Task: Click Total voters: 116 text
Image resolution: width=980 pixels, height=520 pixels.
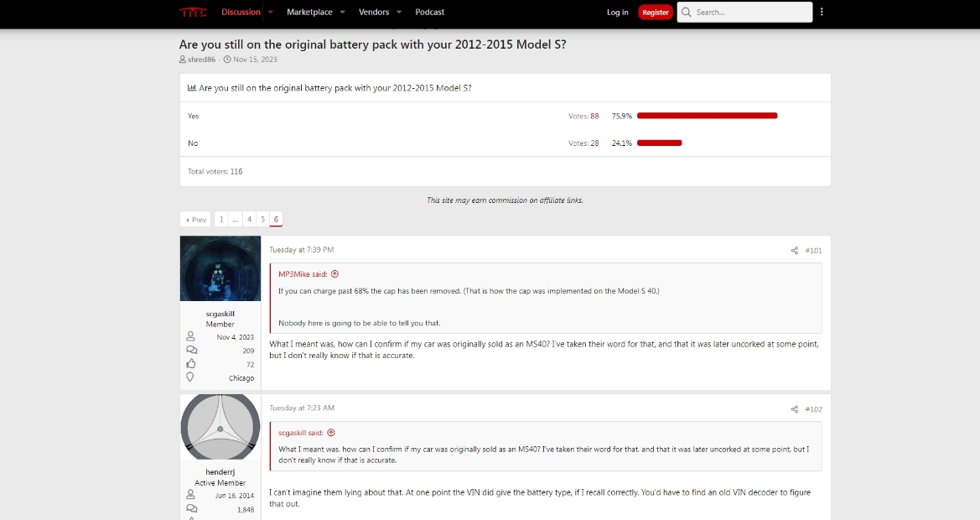Action: 215,171
